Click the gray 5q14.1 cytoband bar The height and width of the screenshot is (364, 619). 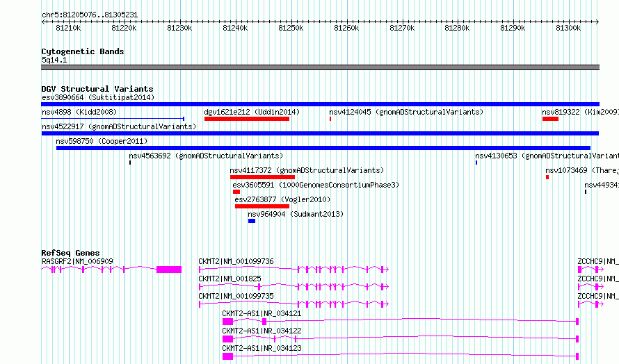pyautogui.click(x=320, y=67)
